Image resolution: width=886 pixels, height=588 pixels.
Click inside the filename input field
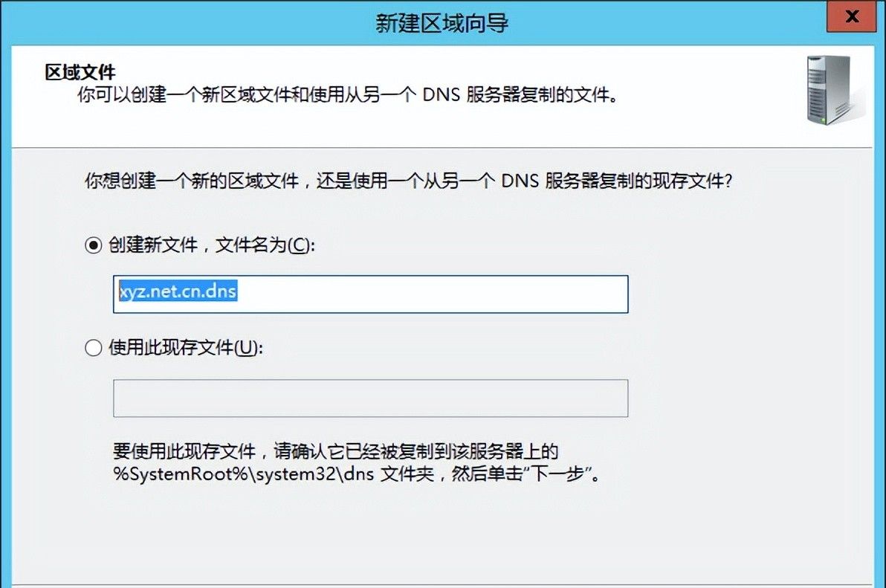369,294
